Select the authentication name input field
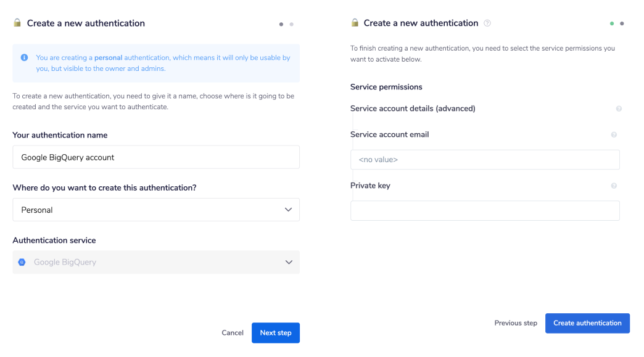Viewport: 644px width, 357px height. click(x=155, y=157)
